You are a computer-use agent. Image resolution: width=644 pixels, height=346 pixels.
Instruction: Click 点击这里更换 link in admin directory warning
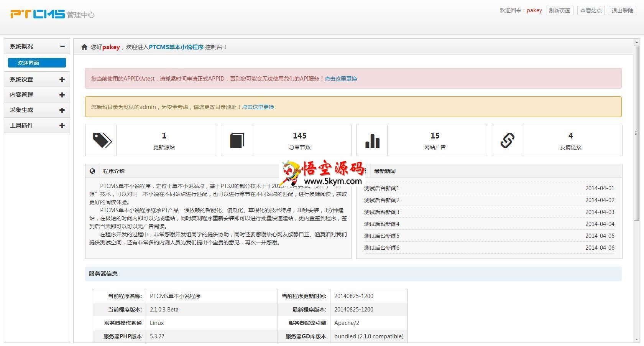[258, 107]
